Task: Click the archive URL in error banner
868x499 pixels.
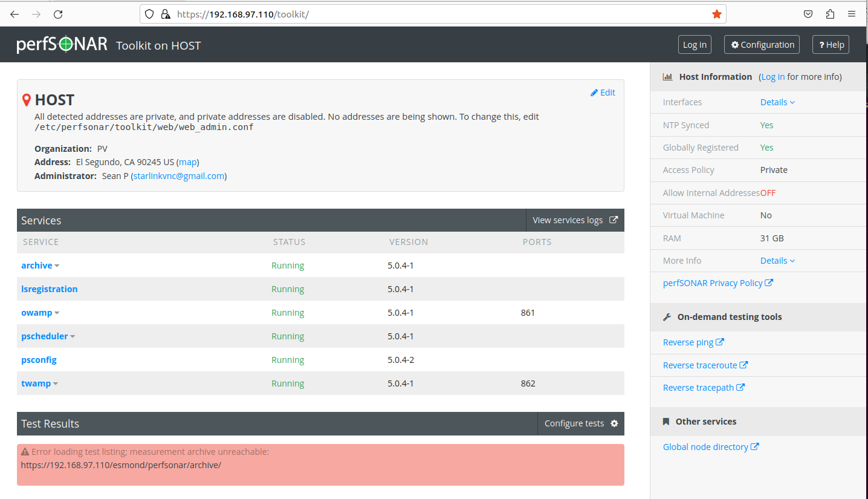Action: click(121, 465)
